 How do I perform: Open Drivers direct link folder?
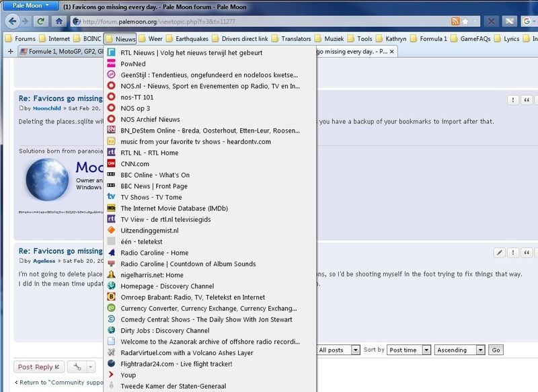pos(240,39)
